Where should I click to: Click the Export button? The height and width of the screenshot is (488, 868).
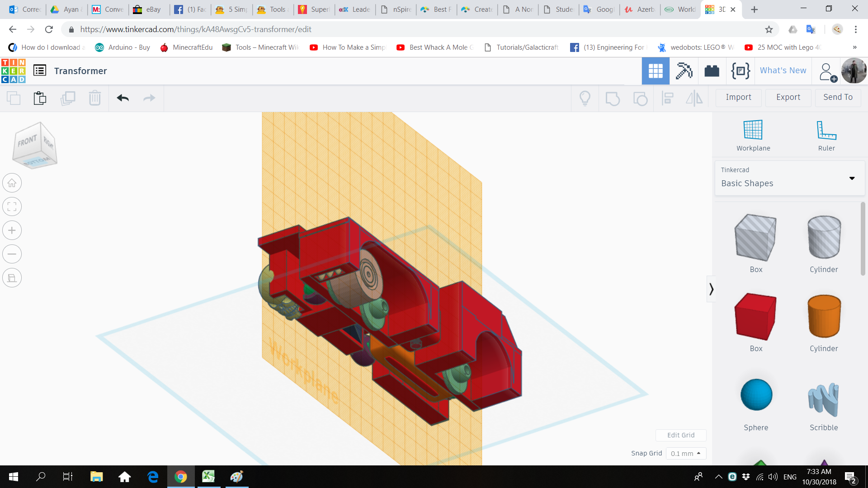click(x=788, y=97)
